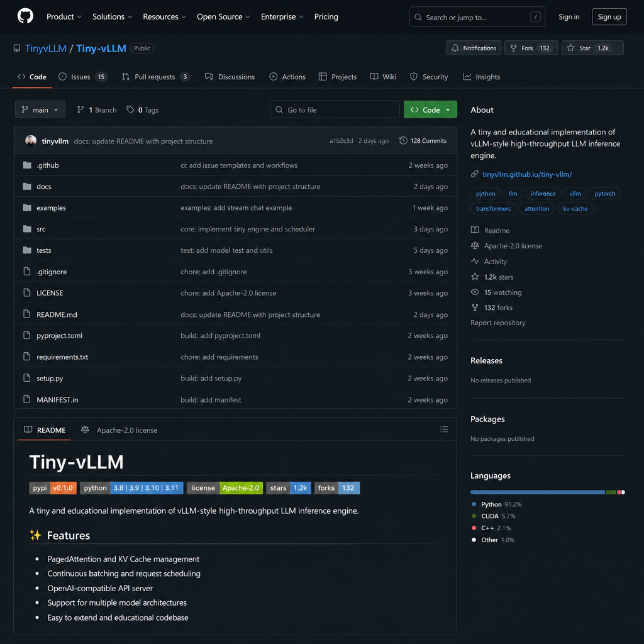Switch to the Security tab

tap(429, 77)
